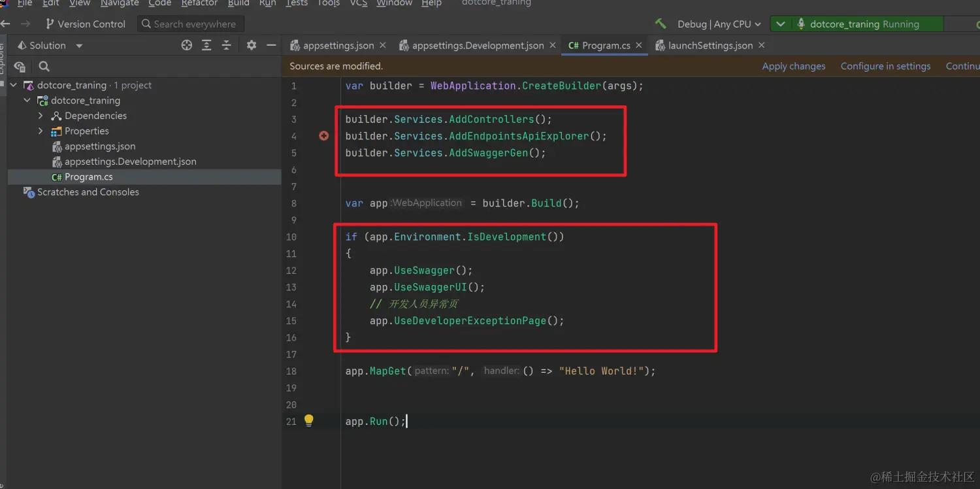Open the run configuration chevron dropdown

[781, 24]
